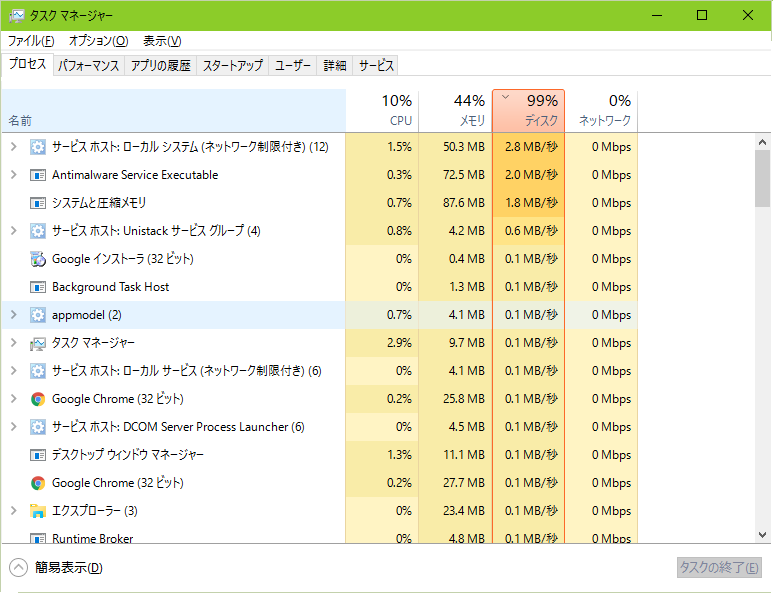773x593 pixels.
Task: Expand ローカル サービス (ネットワーク制限付き) (6) group
Action: [14, 371]
